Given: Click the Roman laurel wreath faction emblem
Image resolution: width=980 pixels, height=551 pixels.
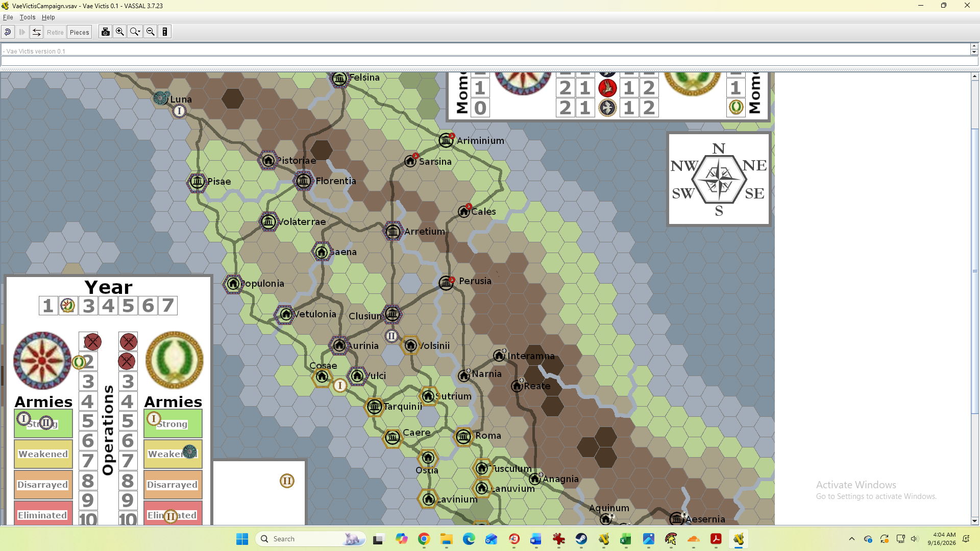Looking at the screenshot, I should point(175,361).
